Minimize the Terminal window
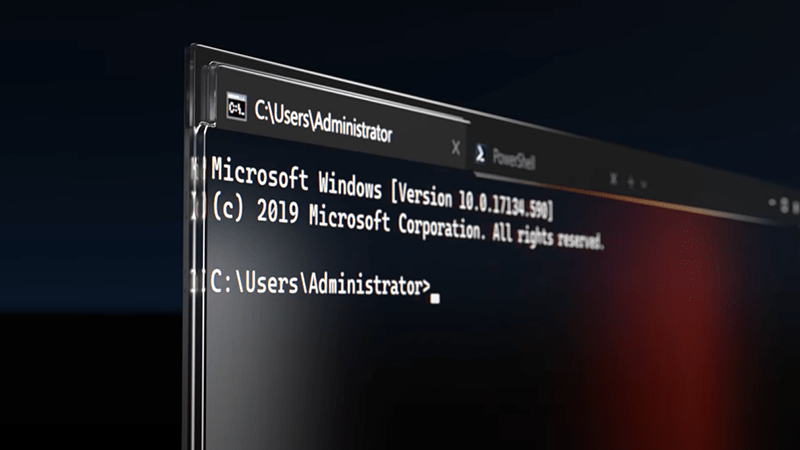Viewport: 800px width, 450px height. click(x=772, y=203)
